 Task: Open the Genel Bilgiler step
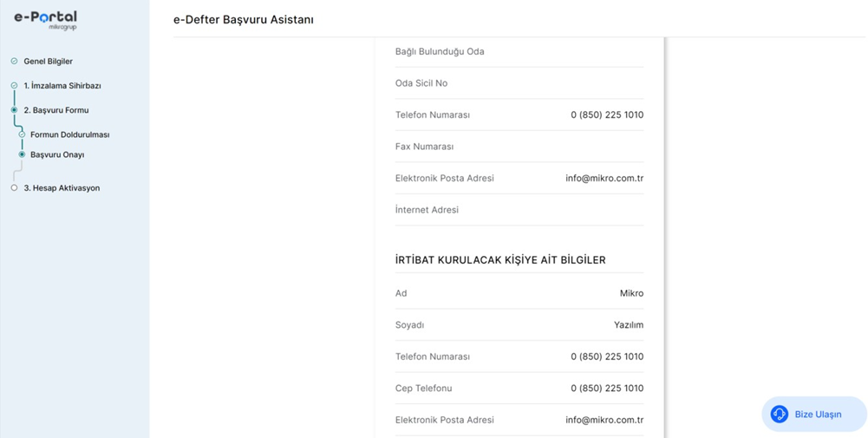[x=48, y=62]
